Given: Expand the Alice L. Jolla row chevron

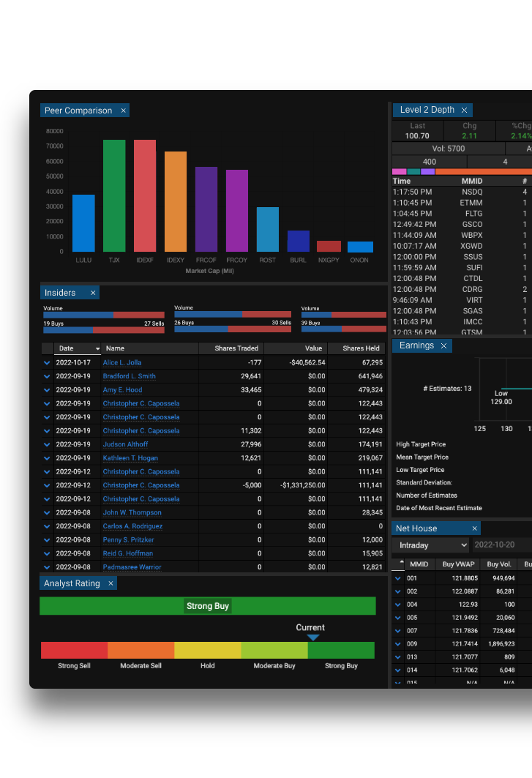Looking at the screenshot, I should (x=48, y=363).
